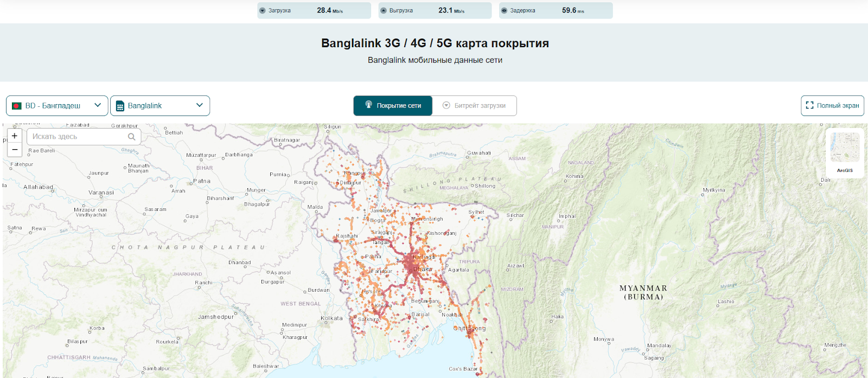Click the SIM card icon beside Banglalink
The height and width of the screenshot is (378, 868).
(x=120, y=106)
